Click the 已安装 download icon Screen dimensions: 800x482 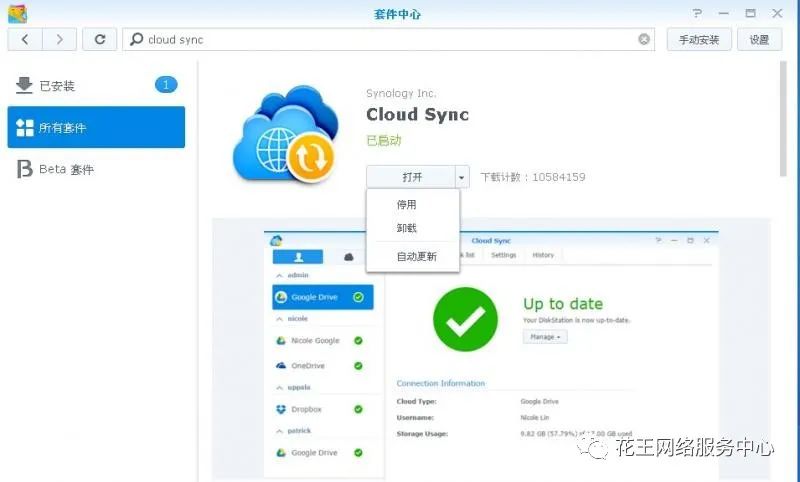click(24, 85)
